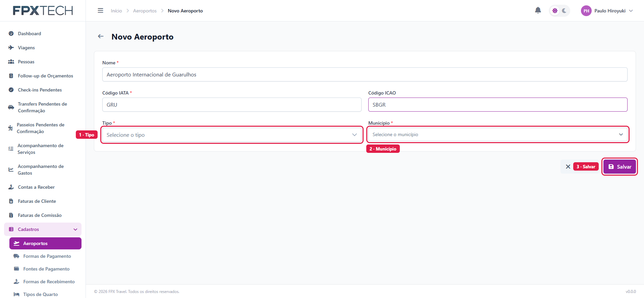Screen dimensions: 644x298
Task: Open Paulo Hiroyuki user menu chevron
Action: [x=631, y=11]
